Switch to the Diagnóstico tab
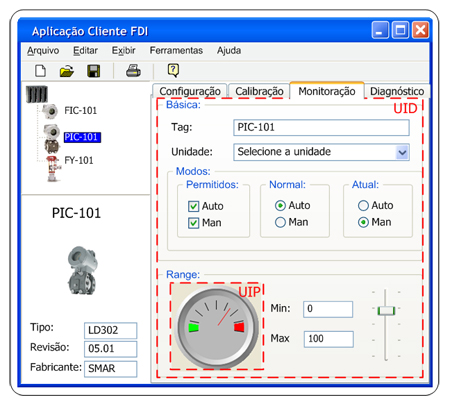This screenshot has height=404, width=450. click(x=397, y=91)
